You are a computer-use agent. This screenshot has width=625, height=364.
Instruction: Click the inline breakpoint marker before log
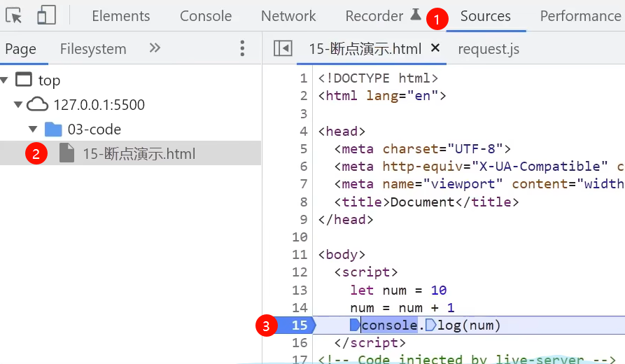430,325
